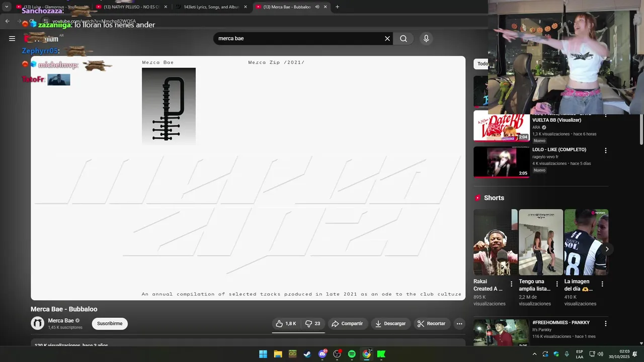Open a new browser tab
This screenshot has width=644, height=362.
(x=337, y=7)
